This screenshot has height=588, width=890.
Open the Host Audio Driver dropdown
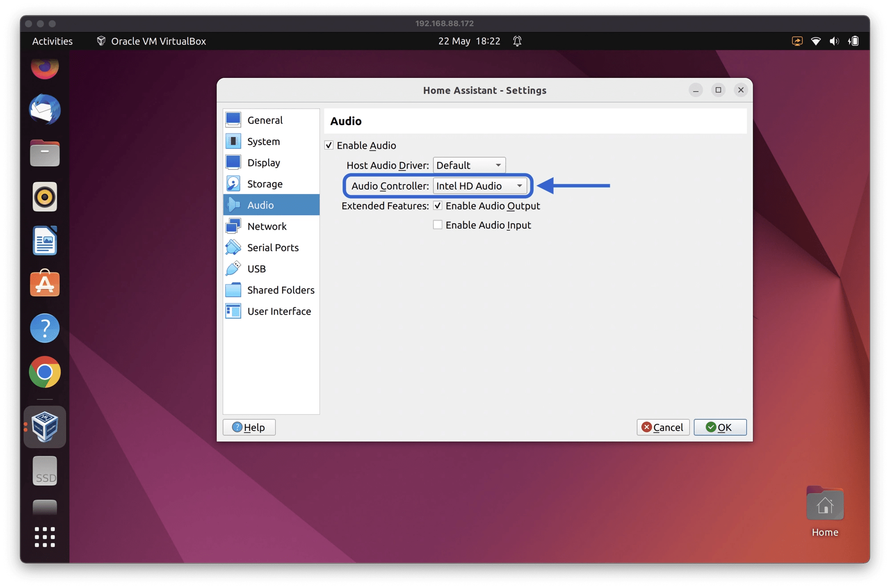[x=469, y=165]
